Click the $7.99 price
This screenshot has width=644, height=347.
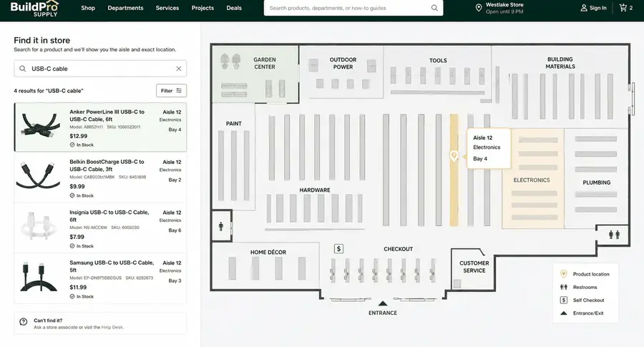77,237
